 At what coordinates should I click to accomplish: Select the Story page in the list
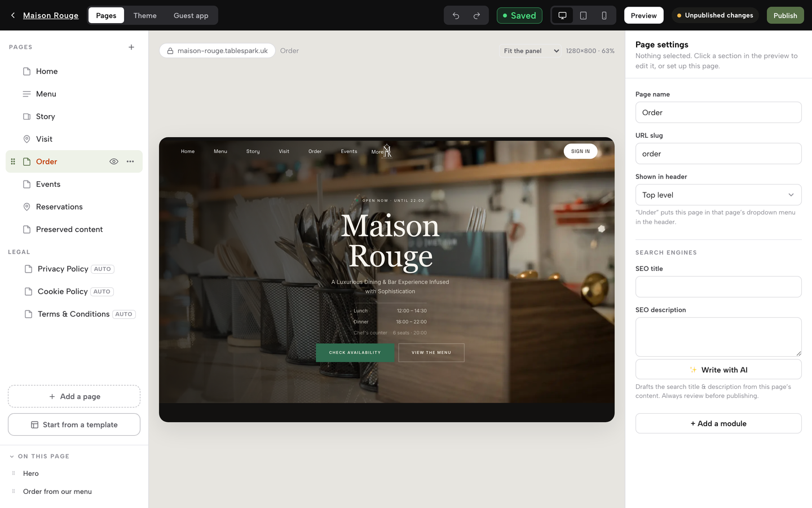74,116
